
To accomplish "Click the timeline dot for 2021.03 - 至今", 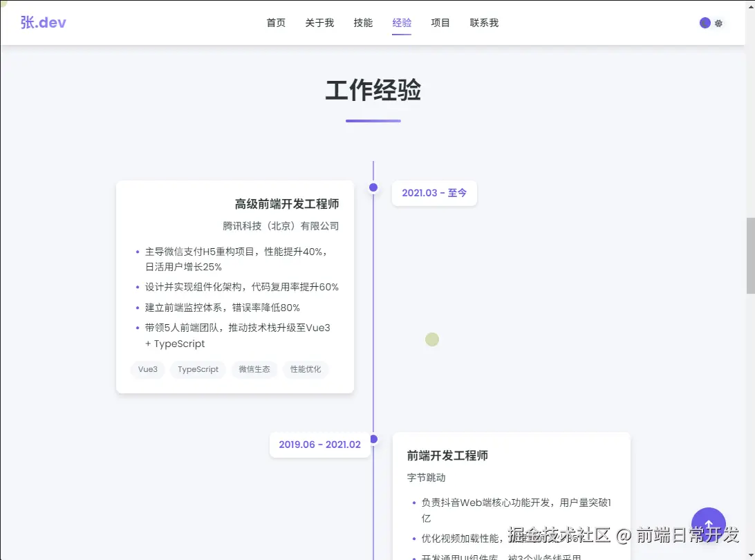I will [x=373, y=187].
